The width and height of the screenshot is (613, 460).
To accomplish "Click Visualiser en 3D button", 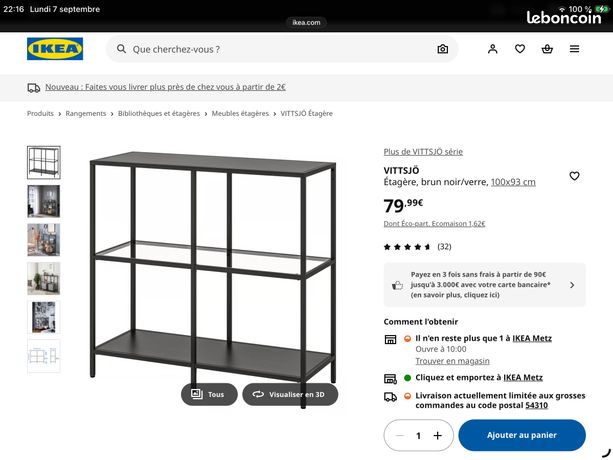I will 290,394.
